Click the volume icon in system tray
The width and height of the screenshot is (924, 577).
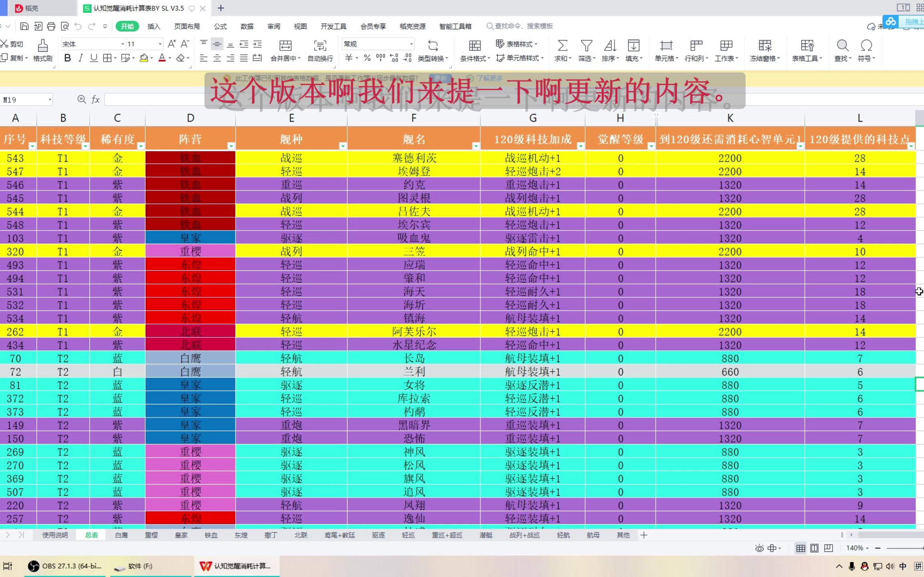click(x=890, y=566)
